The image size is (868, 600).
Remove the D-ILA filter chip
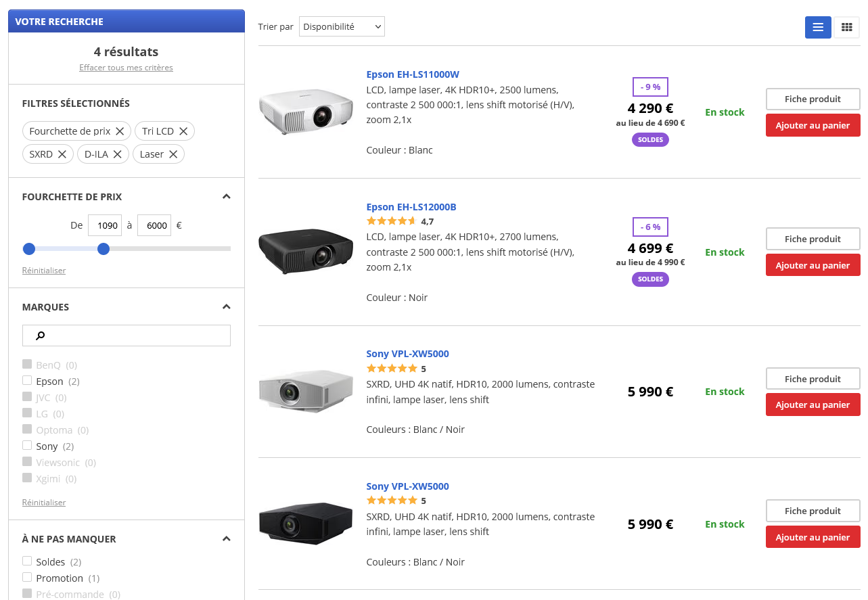coord(117,154)
